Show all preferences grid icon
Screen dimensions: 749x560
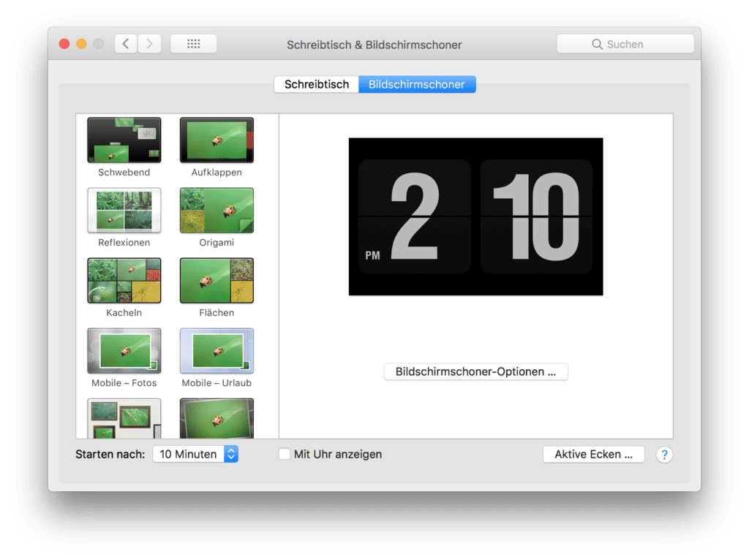193,44
